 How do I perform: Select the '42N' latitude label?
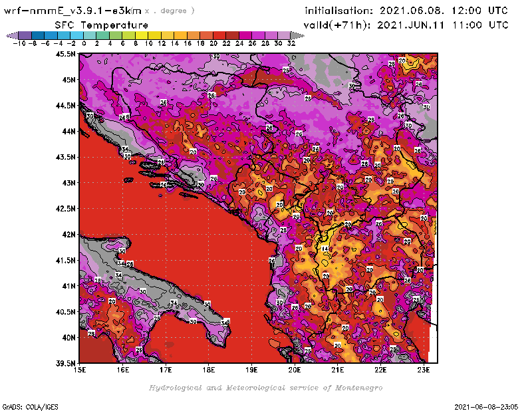click(68, 234)
